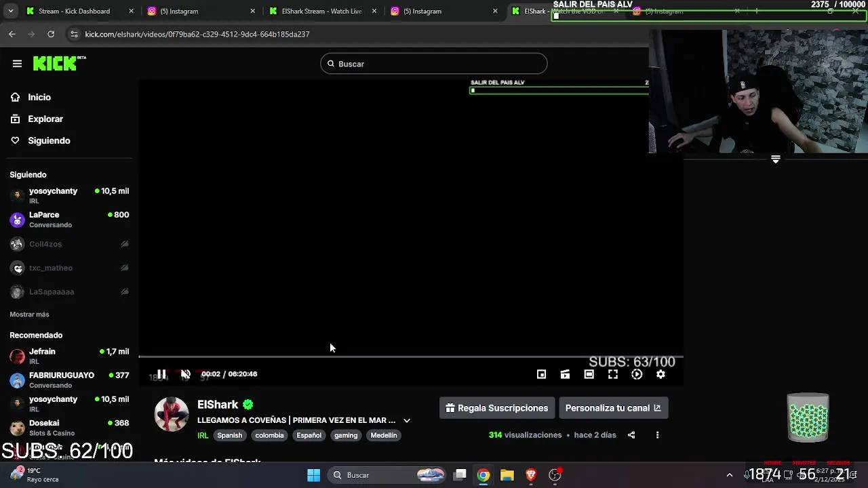Seek on the video progress bar
This screenshot has height=488, width=868.
(x=411, y=357)
